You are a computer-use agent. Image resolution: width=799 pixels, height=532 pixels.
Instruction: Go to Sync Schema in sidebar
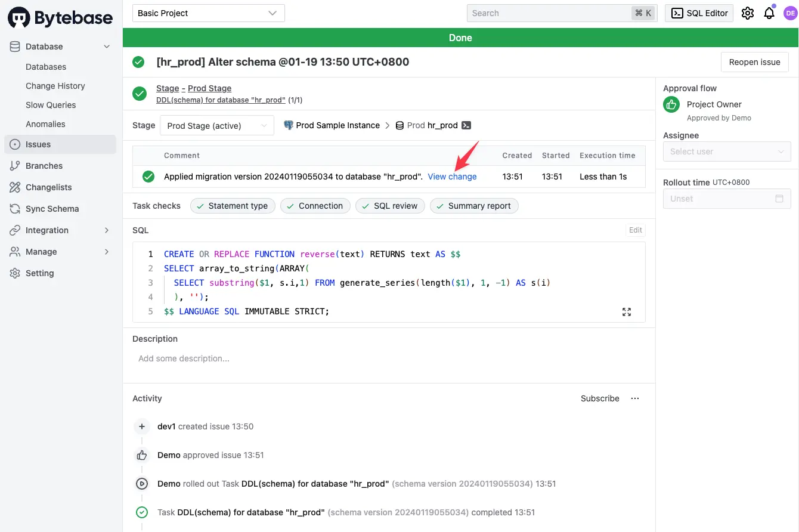tap(52, 209)
